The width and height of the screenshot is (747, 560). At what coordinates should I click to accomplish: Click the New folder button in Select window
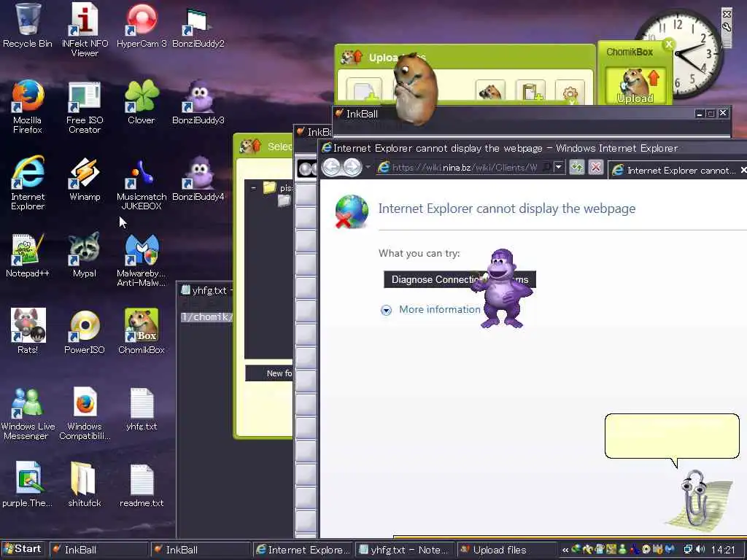coord(269,373)
